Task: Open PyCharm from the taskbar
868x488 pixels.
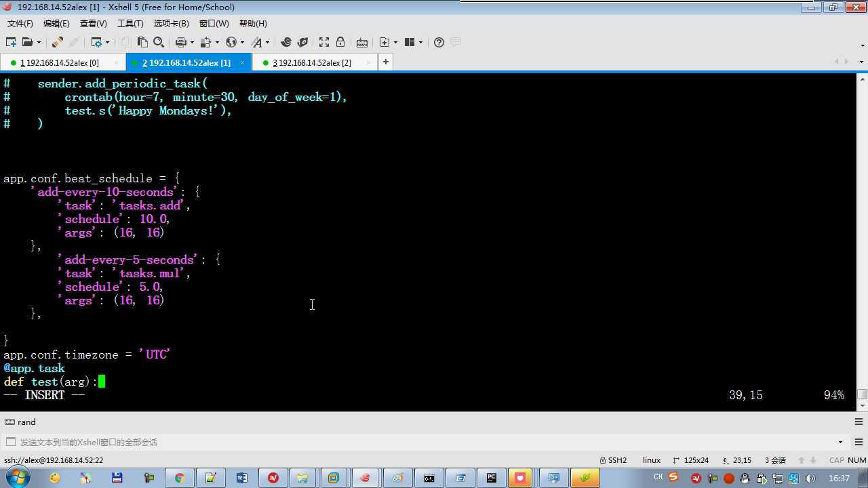Action: 492,478
